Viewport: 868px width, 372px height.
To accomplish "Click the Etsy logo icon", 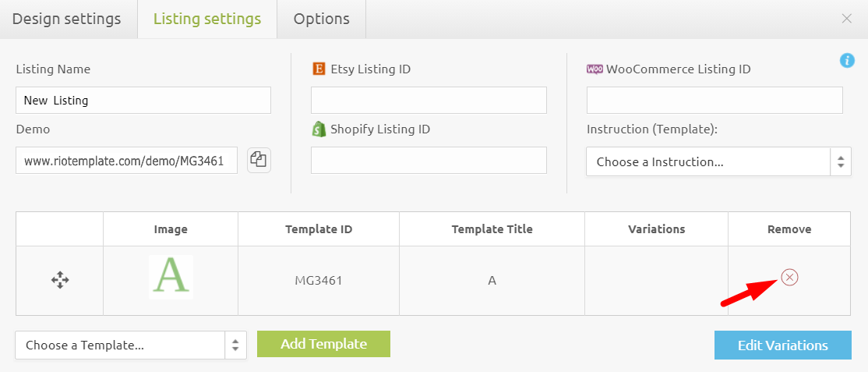I will (x=318, y=69).
